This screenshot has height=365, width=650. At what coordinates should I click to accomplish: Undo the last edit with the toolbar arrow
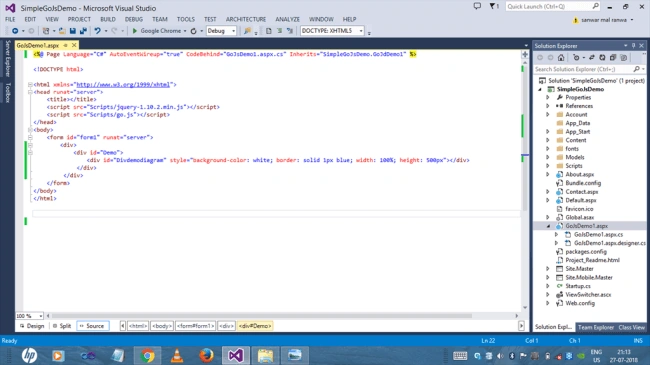97,31
